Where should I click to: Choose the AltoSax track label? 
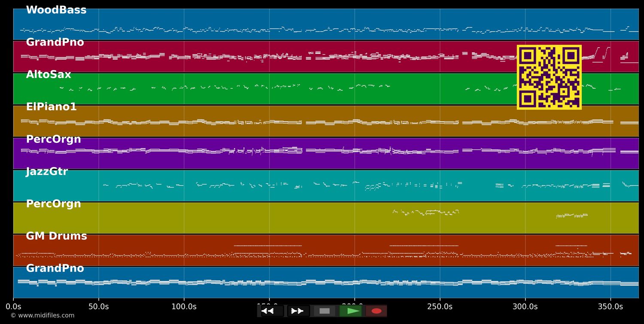pyautogui.click(x=49, y=75)
